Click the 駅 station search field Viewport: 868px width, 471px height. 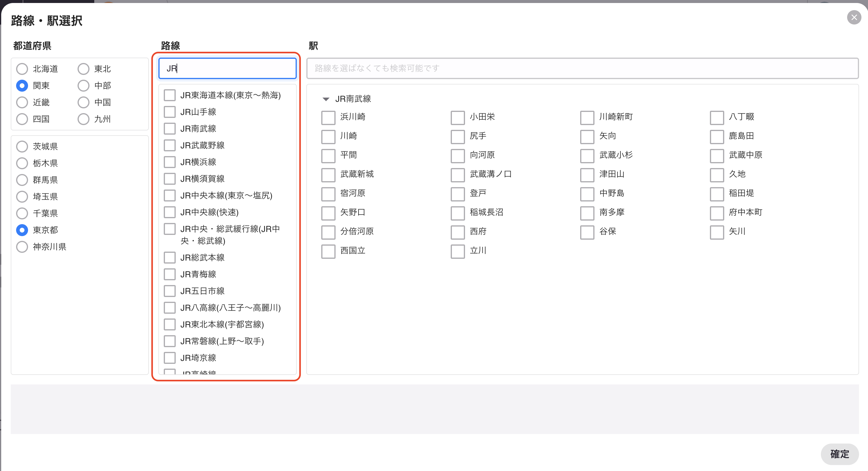pos(582,68)
